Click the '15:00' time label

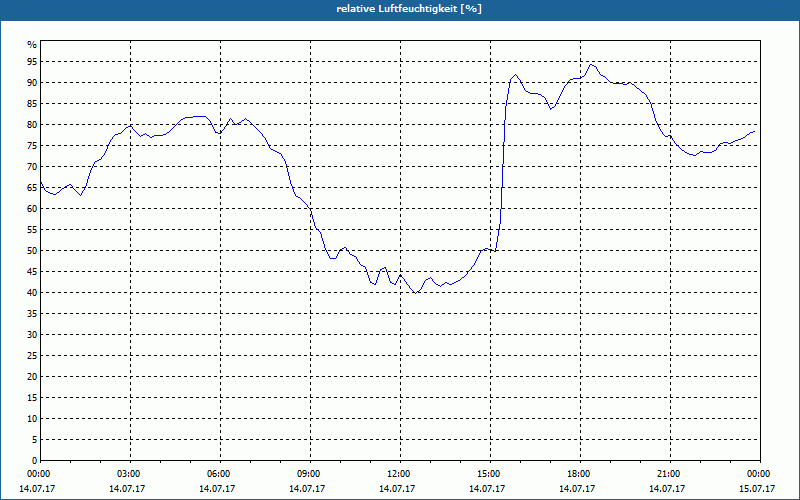(x=490, y=474)
